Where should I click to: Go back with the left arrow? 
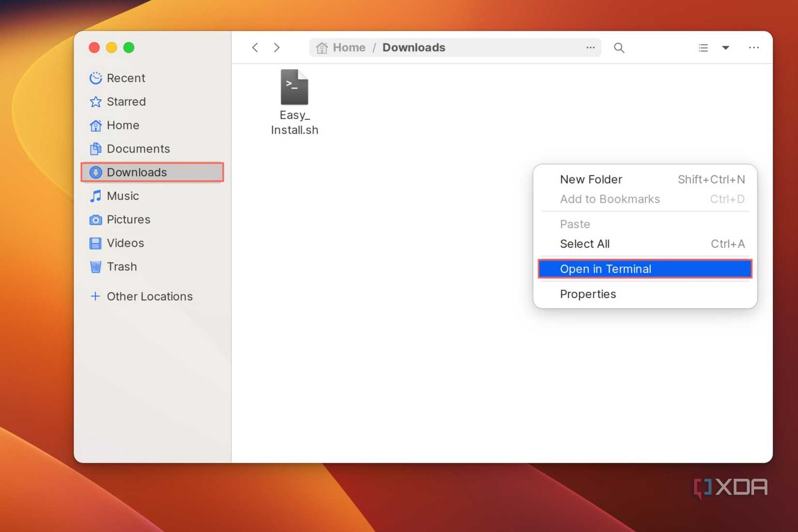[x=255, y=47]
